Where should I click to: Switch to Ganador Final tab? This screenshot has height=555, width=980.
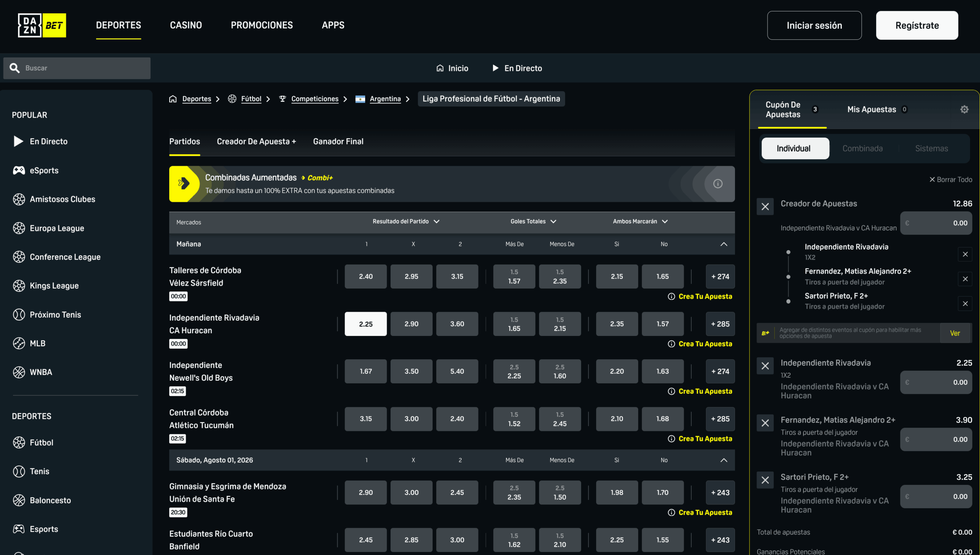pos(338,142)
